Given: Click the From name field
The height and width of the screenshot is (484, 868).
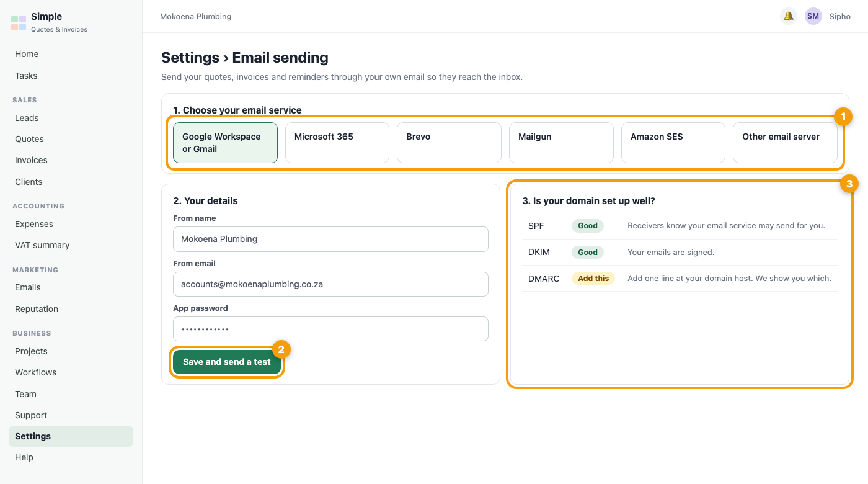Looking at the screenshot, I should click(x=330, y=239).
